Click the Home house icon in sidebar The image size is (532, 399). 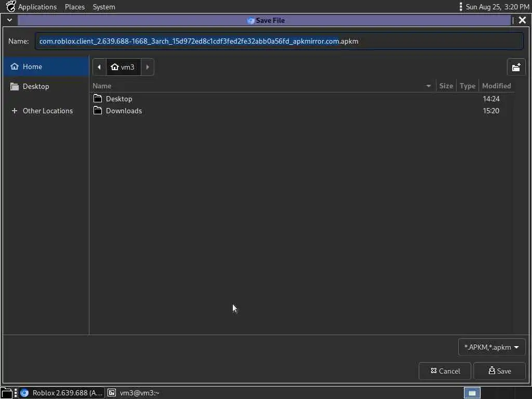[14, 66]
